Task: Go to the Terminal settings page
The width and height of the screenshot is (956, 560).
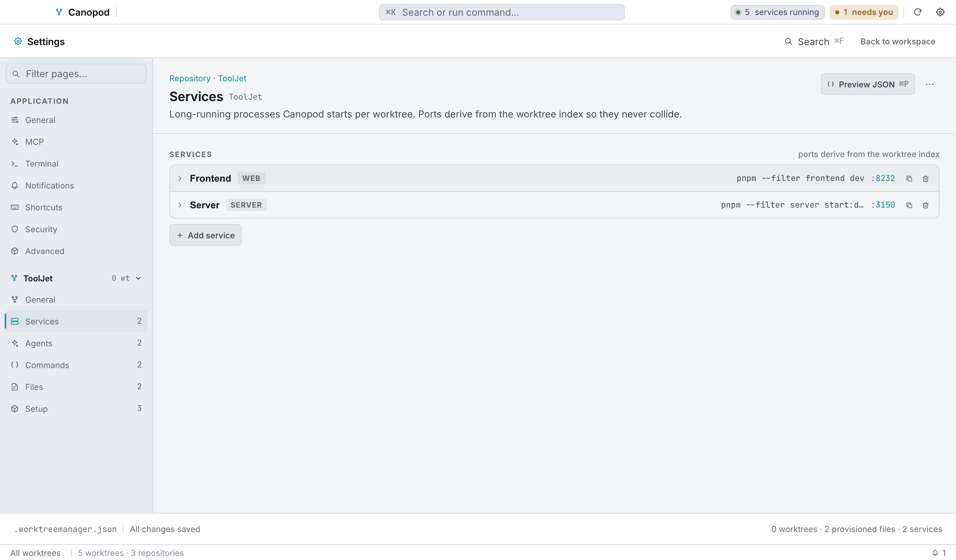Action: [x=76, y=164]
